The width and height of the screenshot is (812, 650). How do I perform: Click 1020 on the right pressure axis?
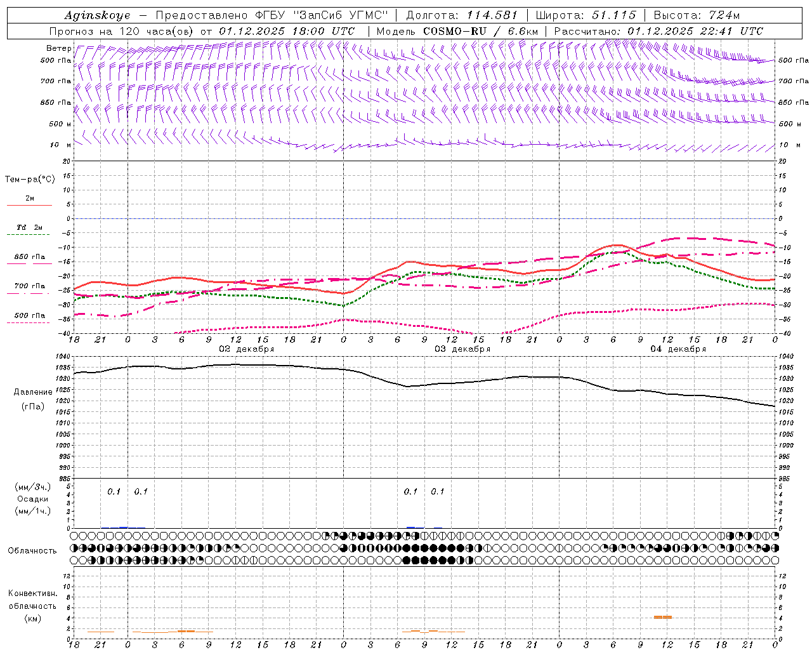[x=785, y=401]
